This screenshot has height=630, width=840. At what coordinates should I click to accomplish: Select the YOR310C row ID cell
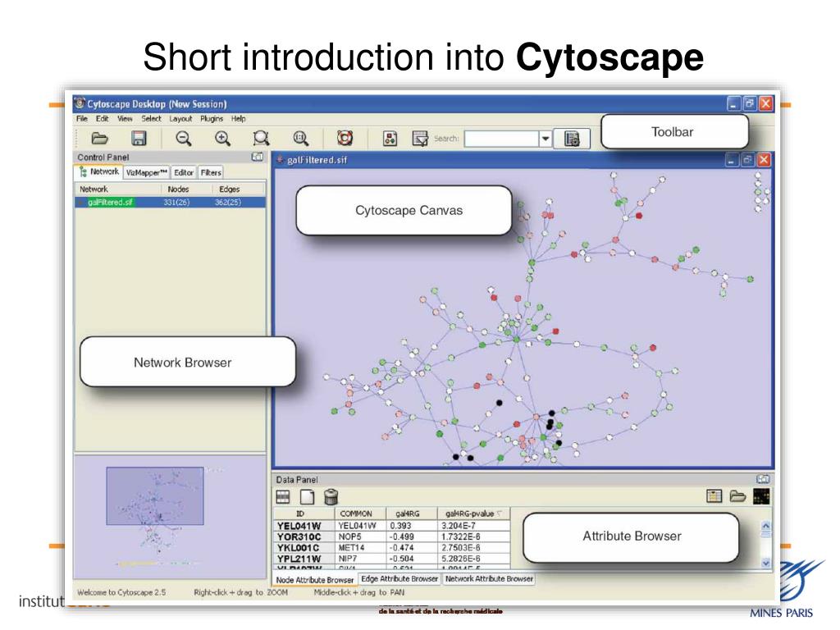pyautogui.click(x=304, y=536)
